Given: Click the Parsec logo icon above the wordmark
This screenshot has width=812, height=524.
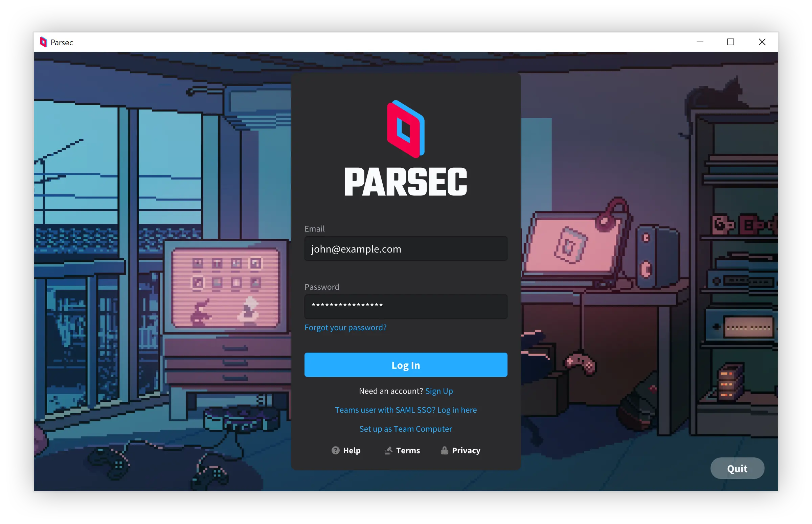Looking at the screenshot, I should [405, 129].
